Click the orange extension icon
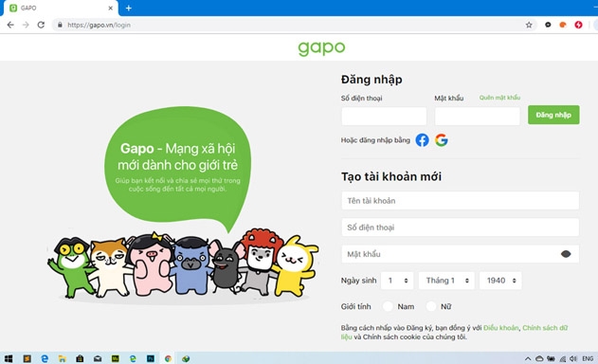 (x=563, y=25)
